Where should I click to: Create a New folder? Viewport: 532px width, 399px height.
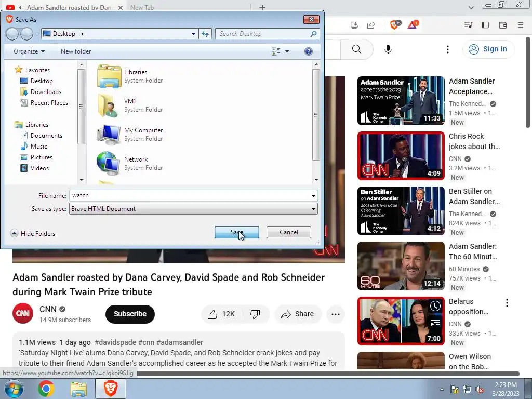(x=76, y=51)
